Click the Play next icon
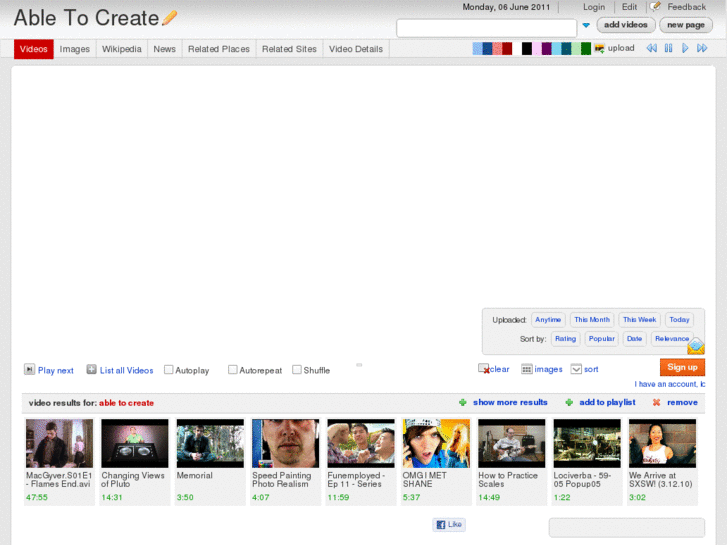The height and width of the screenshot is (545, 727). point(30,370)
